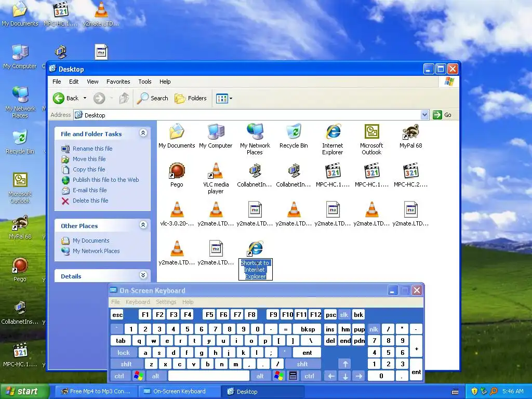Viewport: 532px width, 399px height.
Task: Click Move this file link
Action: (89, 159)
